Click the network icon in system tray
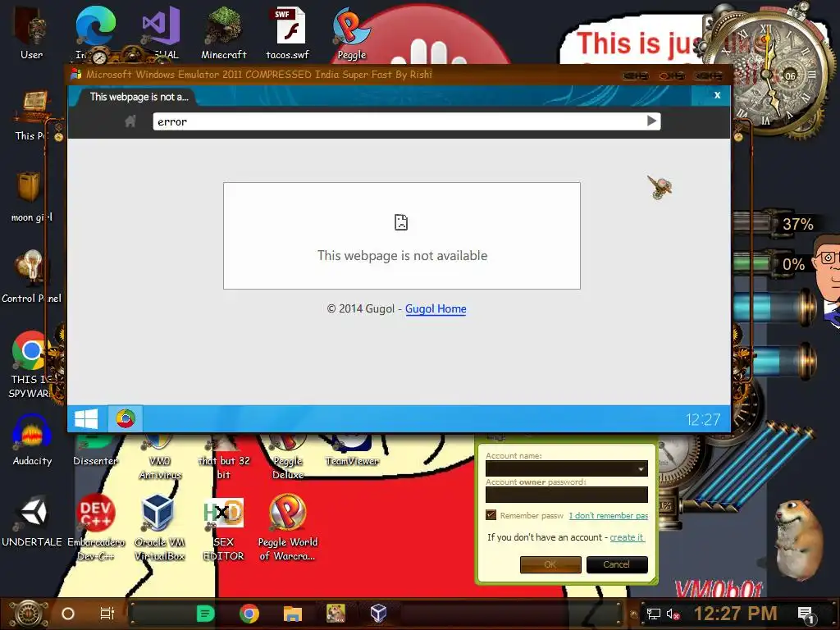Viewport: 840px width, 630px height. pos(654,614)
